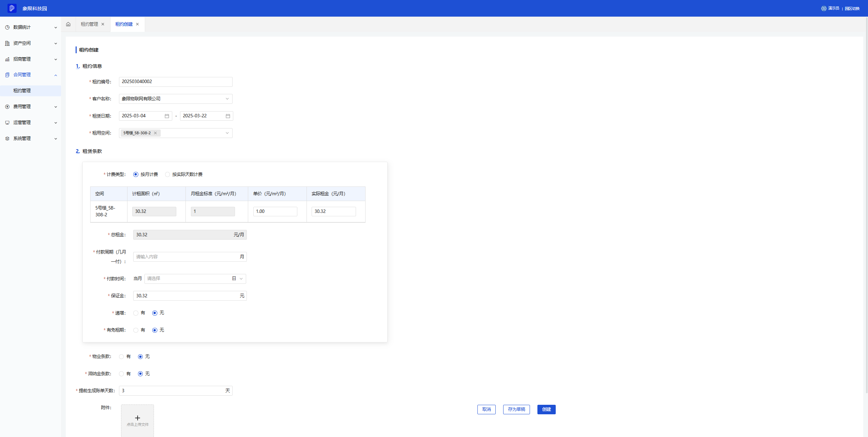Remove the 5号楼_5B-308-2 space tag
This screenshot has width=868, height=437.
click(x=155, y=133)
